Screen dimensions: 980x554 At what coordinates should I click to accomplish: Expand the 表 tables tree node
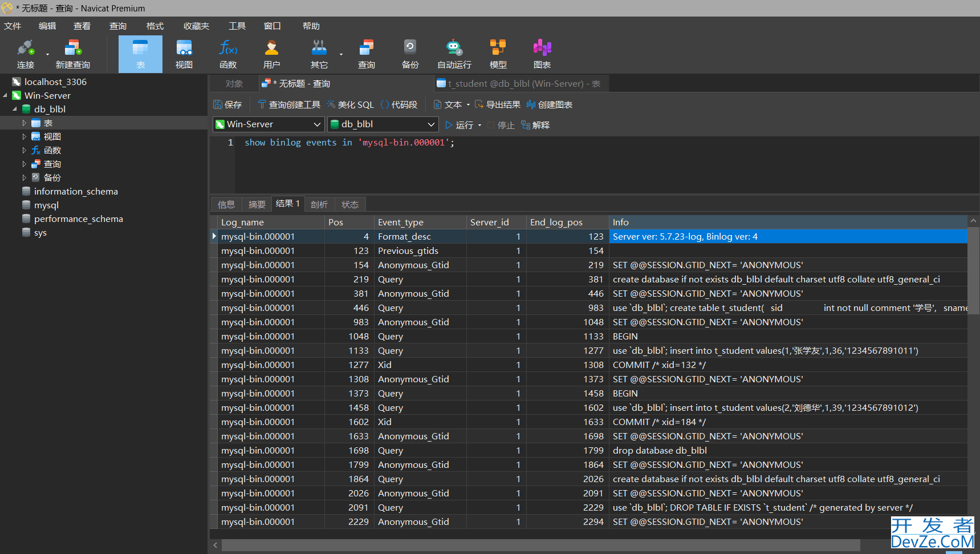coord(24,123)
